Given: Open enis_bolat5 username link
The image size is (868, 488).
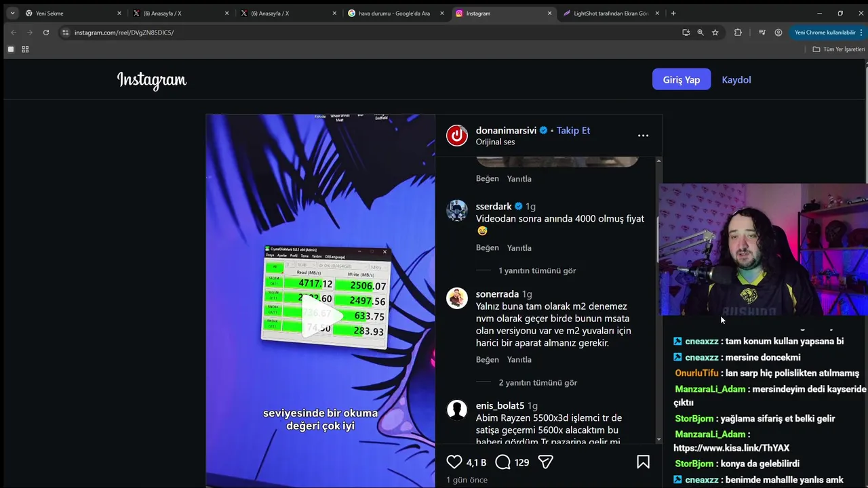Looking at the screenshot, I should (500, 405).
